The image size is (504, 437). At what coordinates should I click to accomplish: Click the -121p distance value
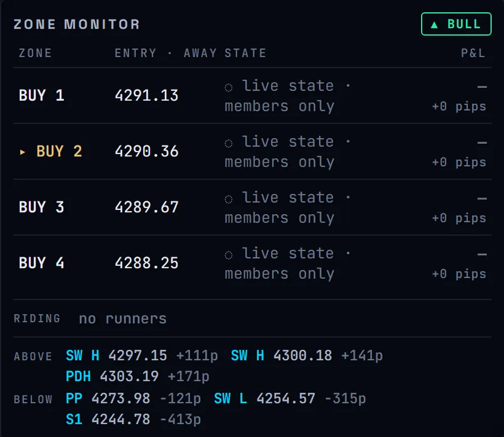(x=180, y=399)
